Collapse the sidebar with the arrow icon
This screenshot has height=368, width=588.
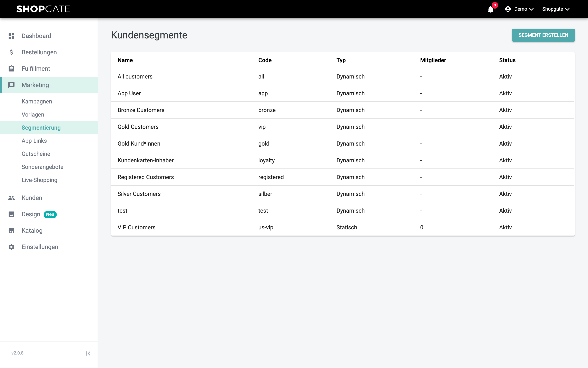coord(88,353)
